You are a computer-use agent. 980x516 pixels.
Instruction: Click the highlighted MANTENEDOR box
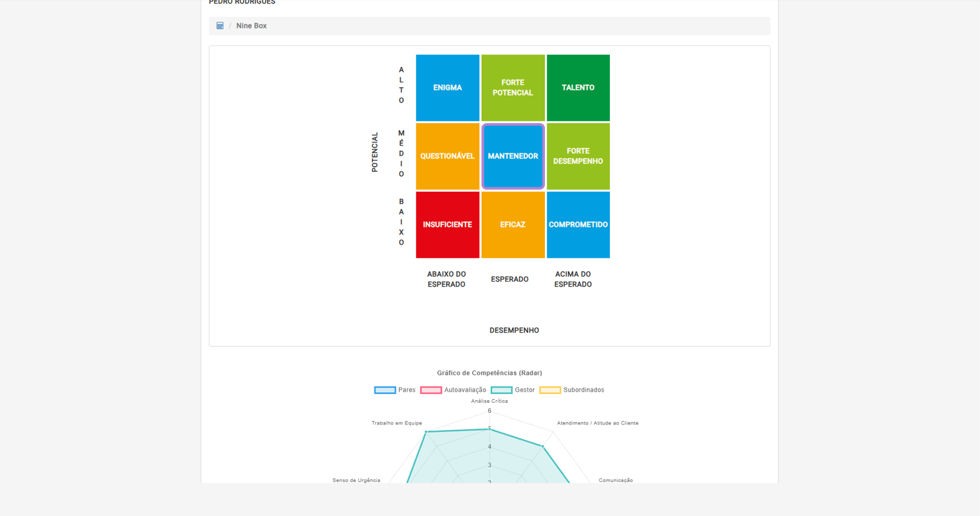[513, 156]
